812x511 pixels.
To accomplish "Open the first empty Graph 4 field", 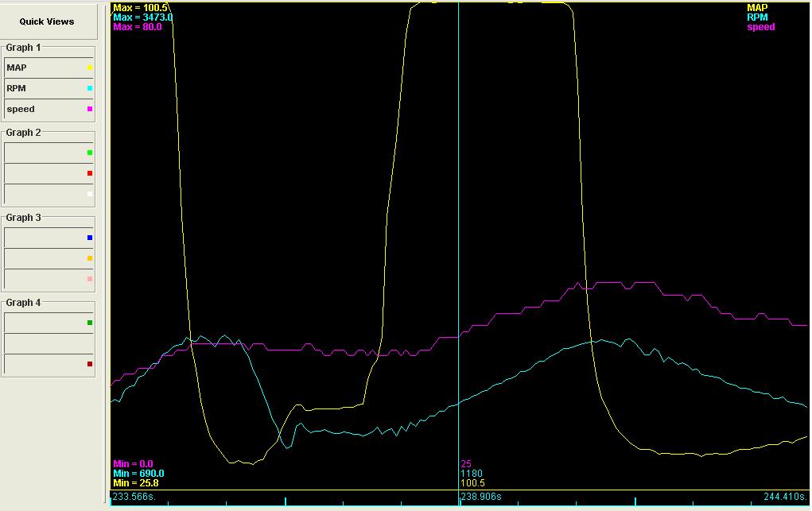I will pyautogui.click(x=49, y=323).
